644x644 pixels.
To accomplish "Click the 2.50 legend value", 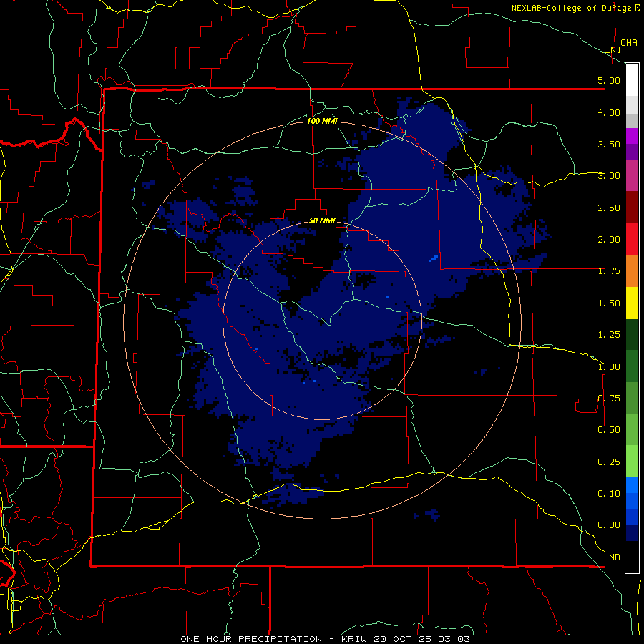I will tap(609, 208).
